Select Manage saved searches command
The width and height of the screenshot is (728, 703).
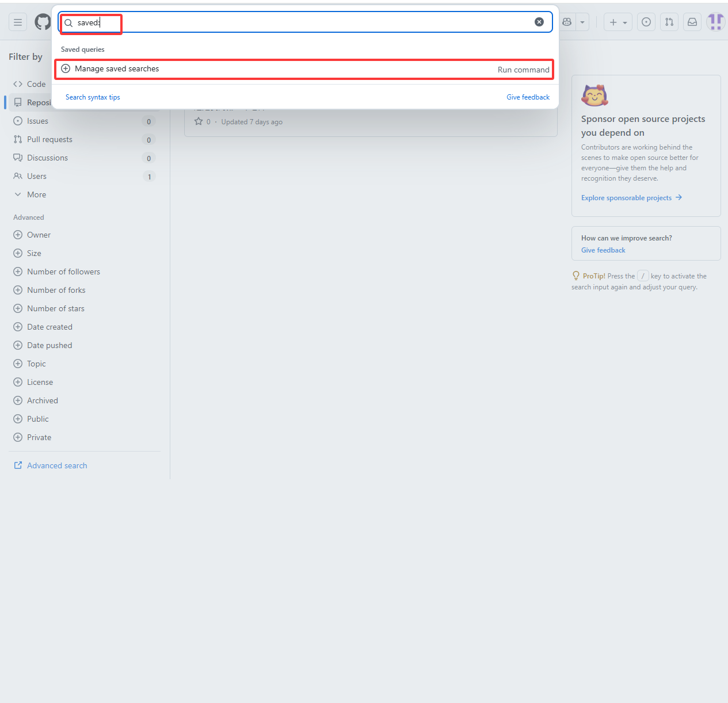[x=304, y=69]
